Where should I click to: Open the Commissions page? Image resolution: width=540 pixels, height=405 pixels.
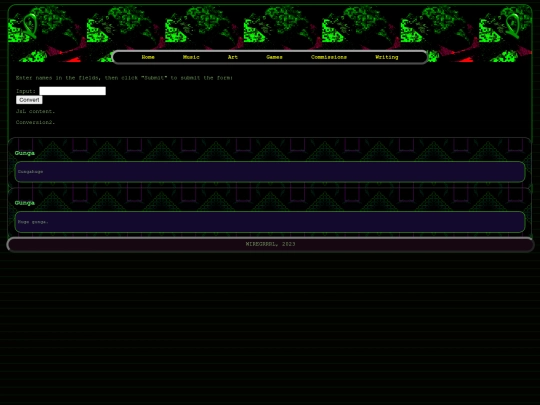tap(329, 57)
